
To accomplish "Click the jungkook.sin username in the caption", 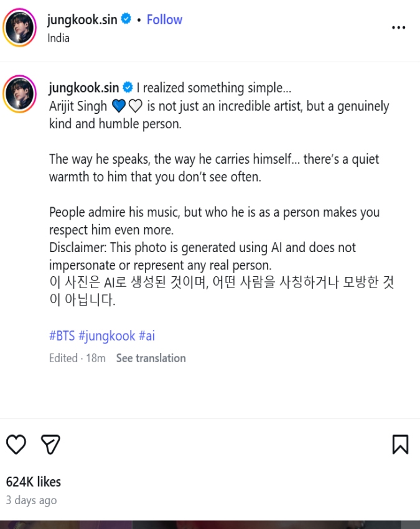I will (84, 88).
